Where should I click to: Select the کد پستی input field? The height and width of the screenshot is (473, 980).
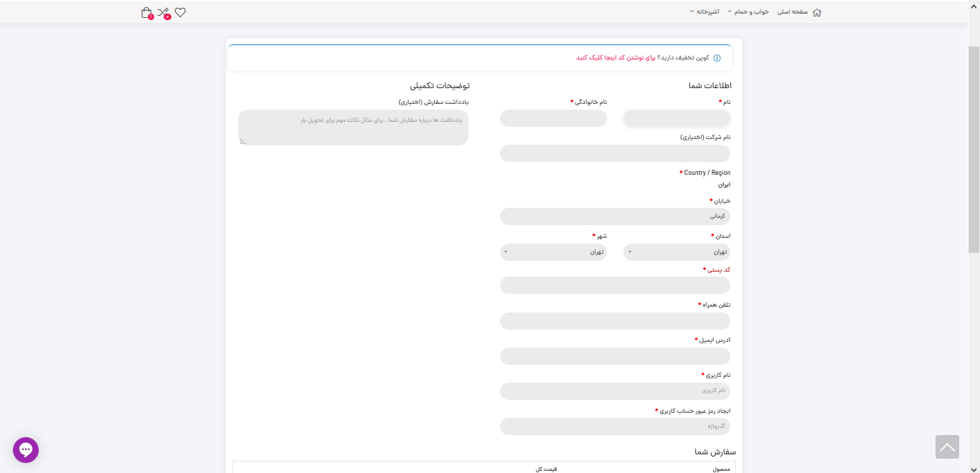615,286
